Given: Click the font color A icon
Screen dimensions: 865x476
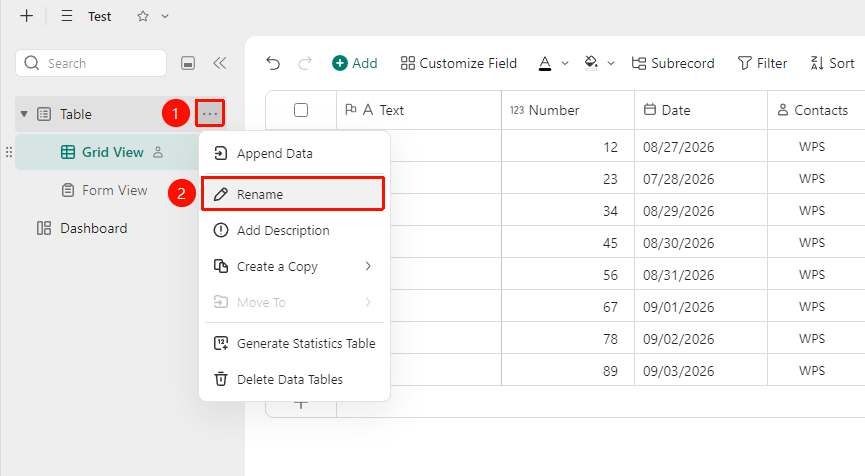Looking at the screenshot, I should click(544, 63).
